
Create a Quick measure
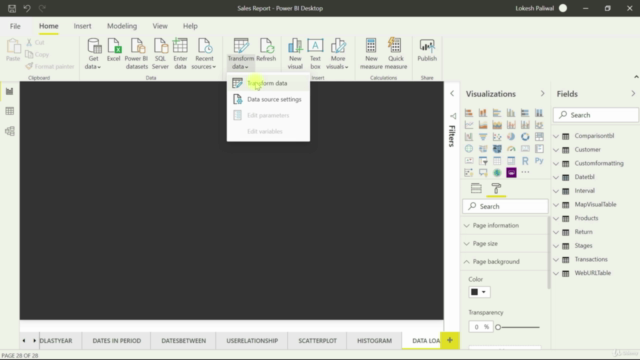[x=396, y=53]
